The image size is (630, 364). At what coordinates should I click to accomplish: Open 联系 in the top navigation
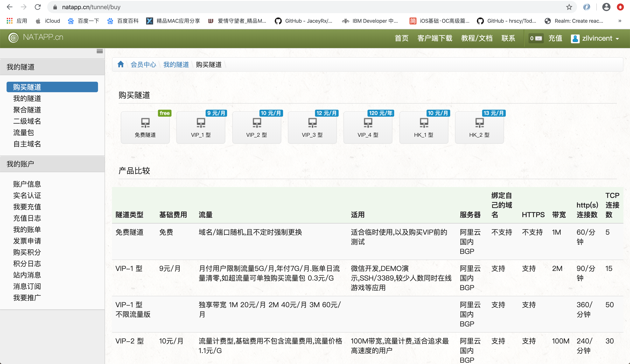[508, 38]
